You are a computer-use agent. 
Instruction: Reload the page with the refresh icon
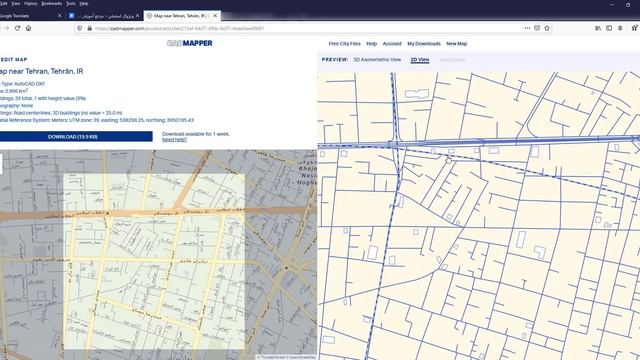click(17, 28)
